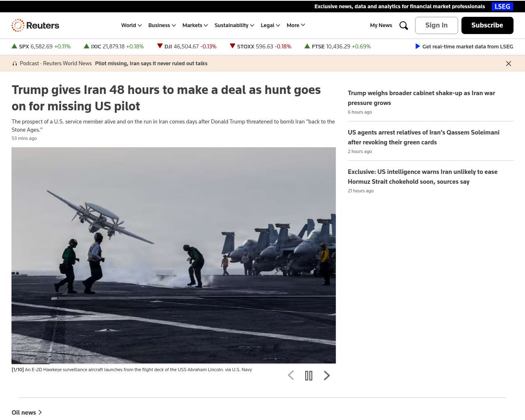
Task: Go to previous slideshow image
Action: (291, 375)
